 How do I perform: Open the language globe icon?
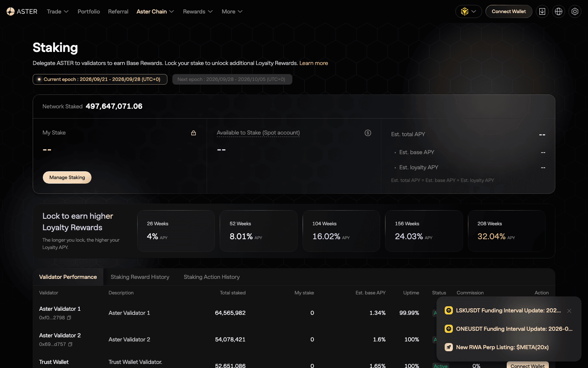pyautogui.click(x=559, y=11)
